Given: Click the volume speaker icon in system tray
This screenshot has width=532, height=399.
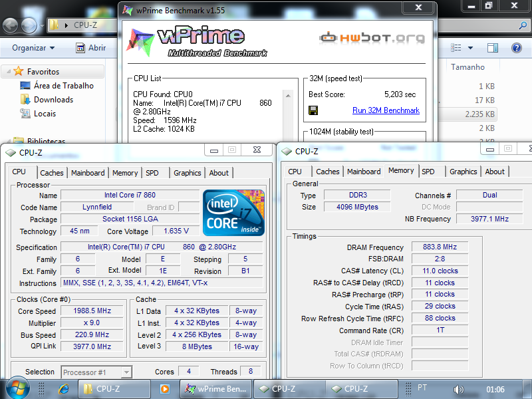Looking at the screenshot, I should tap(458, 389).
